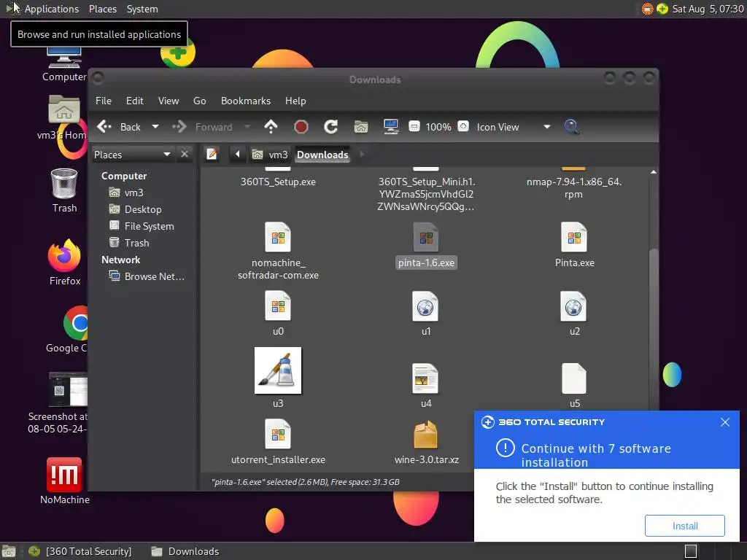The width and height of the screenshot is (747, 560).
Task: Open the Go menu
Action: pos(200,101)
